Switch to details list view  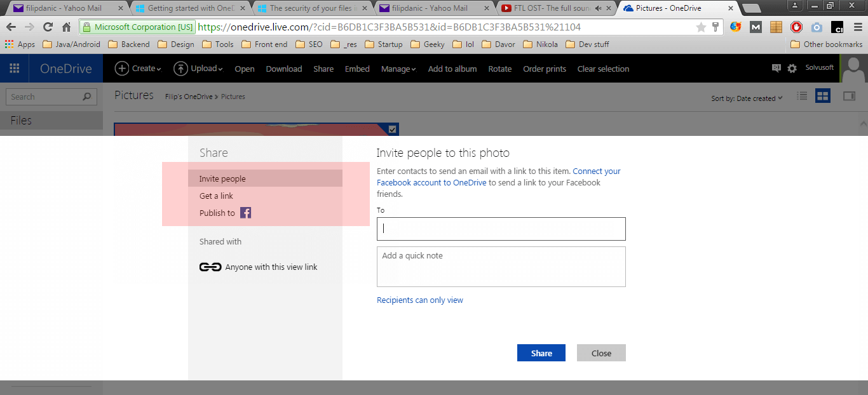tap(803, 96)
